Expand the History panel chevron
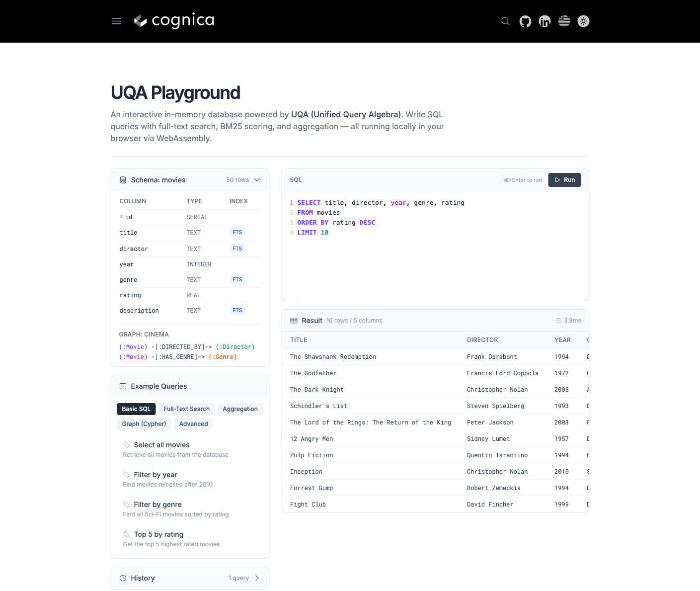The image size is (700, 591). pyautogui.click(x=257, y=578)
